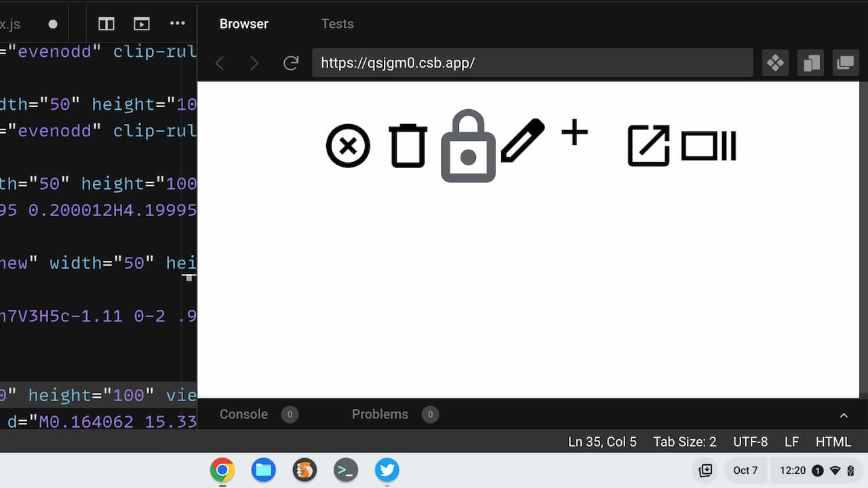Viewport: 868px width, 488px height.
Task: Click the Ln 35, Col 5 status item
Action: click(x=602, y=442)
